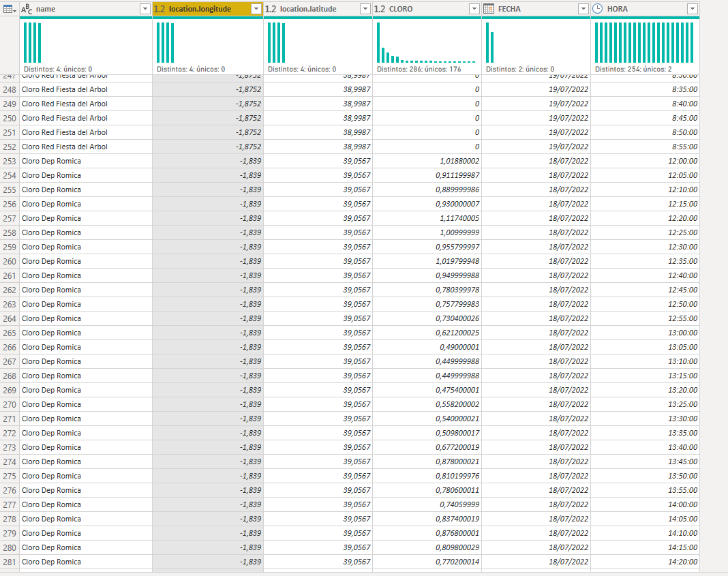The image size is (728, 576).
Task: Click the CLORO value 0,49000001
Action: pos(427,347)
